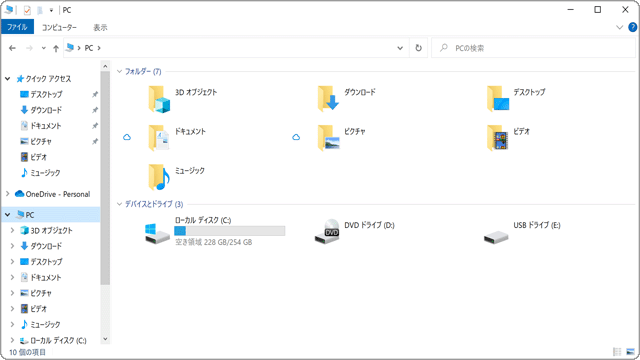Open the コンピューター ribbon tab
The height and width of the screenshot is (360, 640).
(x=59, y=27)
